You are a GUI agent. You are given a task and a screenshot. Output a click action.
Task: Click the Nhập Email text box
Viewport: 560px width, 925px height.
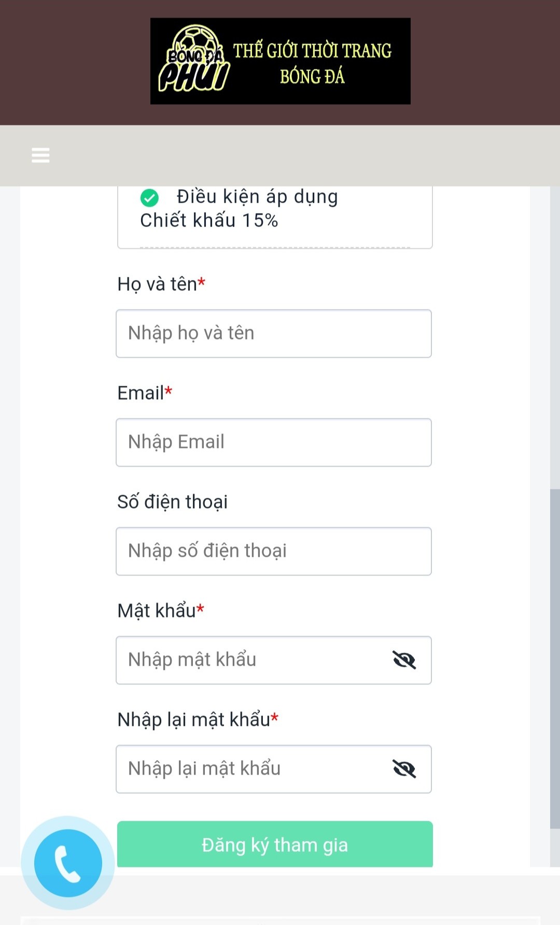coord(273,442)
